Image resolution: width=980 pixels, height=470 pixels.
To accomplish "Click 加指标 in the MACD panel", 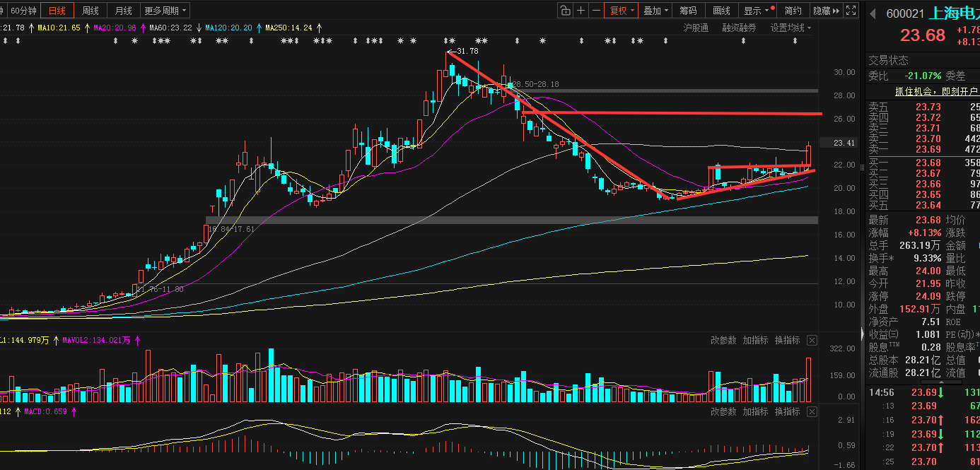I will pos(755,411).
